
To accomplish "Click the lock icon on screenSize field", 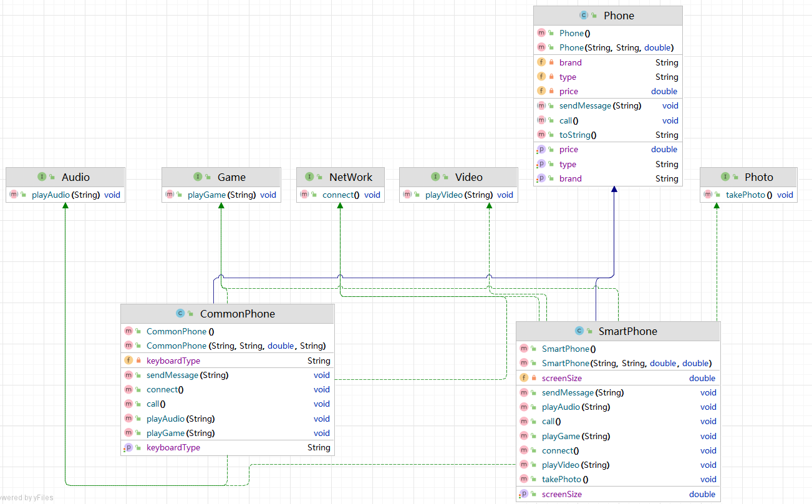I will coord(534,378).
